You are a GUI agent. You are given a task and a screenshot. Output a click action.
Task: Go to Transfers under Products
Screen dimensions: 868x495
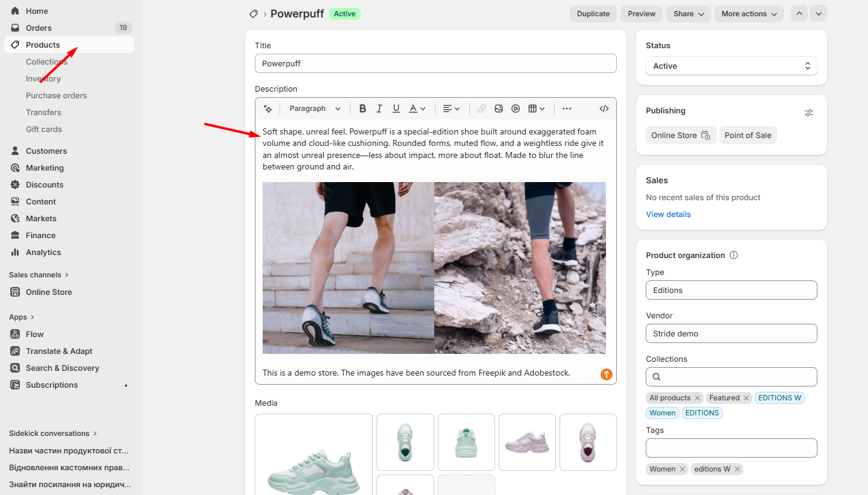point(43,112)
